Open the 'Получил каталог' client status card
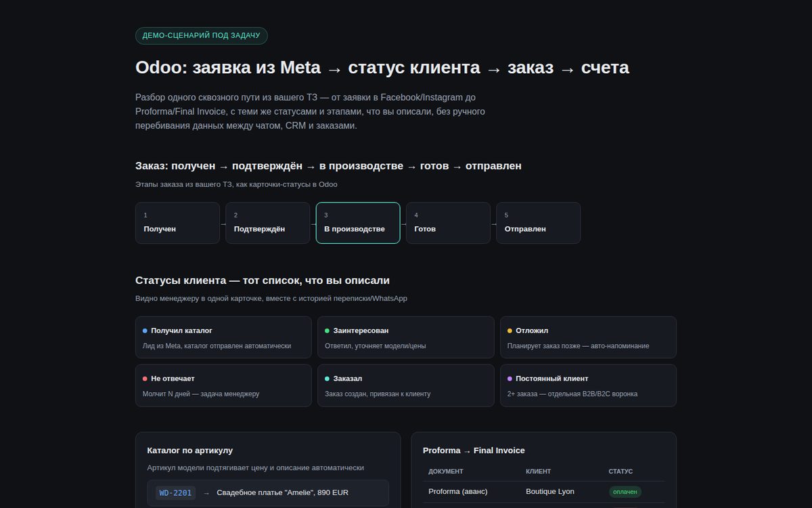Screen dimensions: 812x508 point(223,337)
